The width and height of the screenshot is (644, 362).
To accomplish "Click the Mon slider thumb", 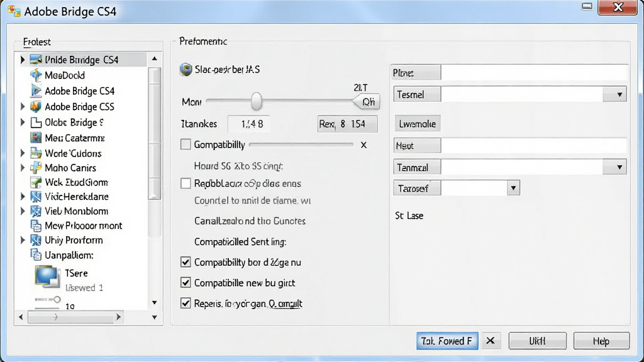I will click(x=257, y=101).
